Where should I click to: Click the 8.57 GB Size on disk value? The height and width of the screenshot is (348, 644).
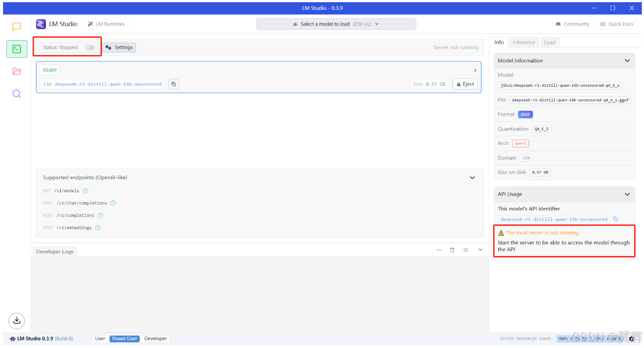pos(540,172)
